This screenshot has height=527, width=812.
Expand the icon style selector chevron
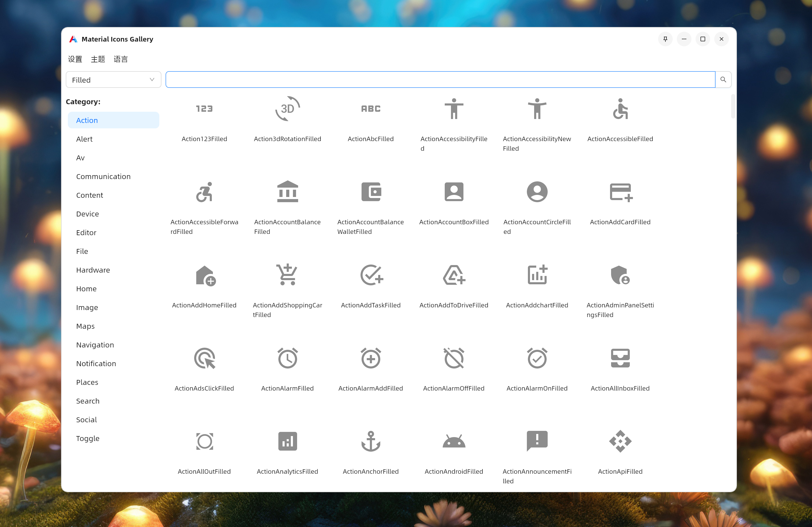pos(152,80)
